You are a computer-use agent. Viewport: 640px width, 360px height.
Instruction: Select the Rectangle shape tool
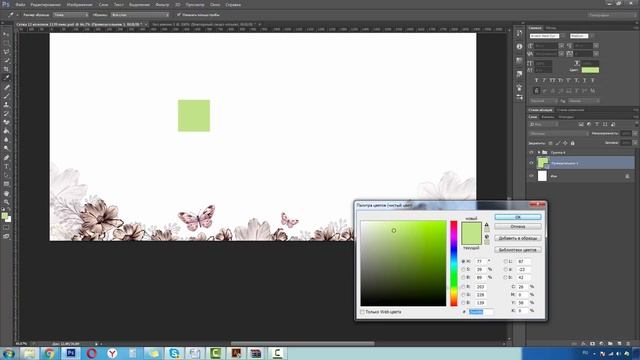point(6,184)
